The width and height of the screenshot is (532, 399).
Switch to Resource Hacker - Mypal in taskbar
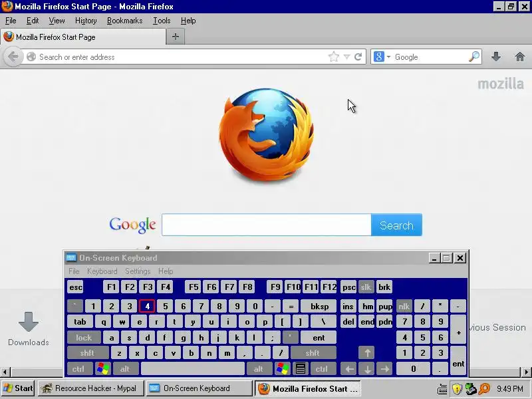90,388
